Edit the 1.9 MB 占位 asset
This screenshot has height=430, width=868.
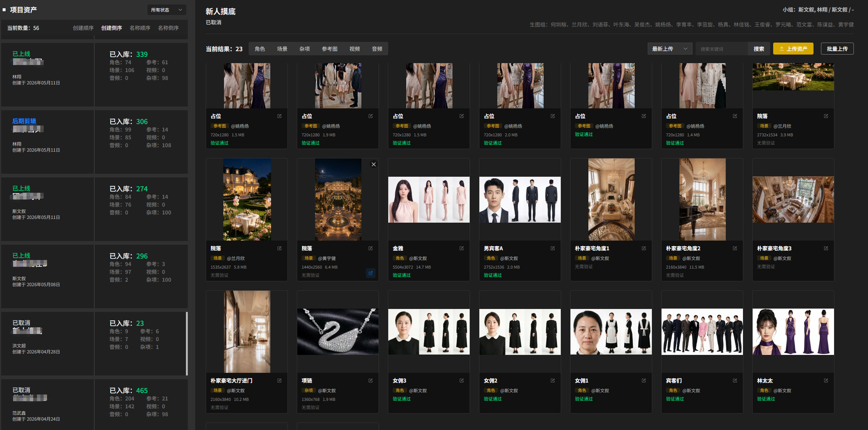[x=370, y=116]
